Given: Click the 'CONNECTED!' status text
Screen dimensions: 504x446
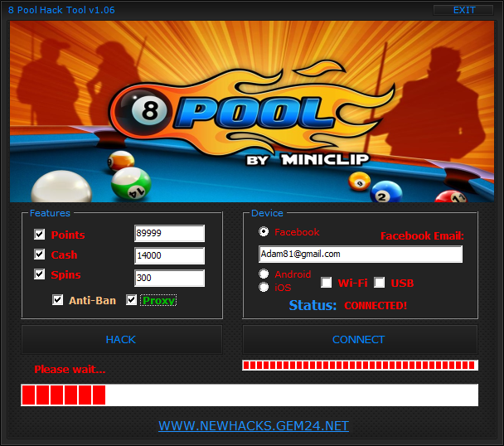Looking at the screenshot, I should pos(376,305).
